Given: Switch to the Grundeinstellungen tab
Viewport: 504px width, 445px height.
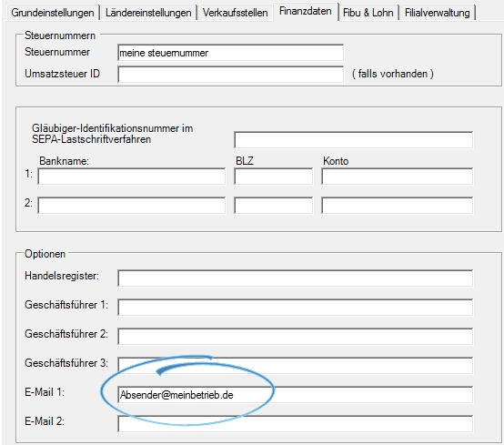Looking at the screenshot, I should coord(53,13).
